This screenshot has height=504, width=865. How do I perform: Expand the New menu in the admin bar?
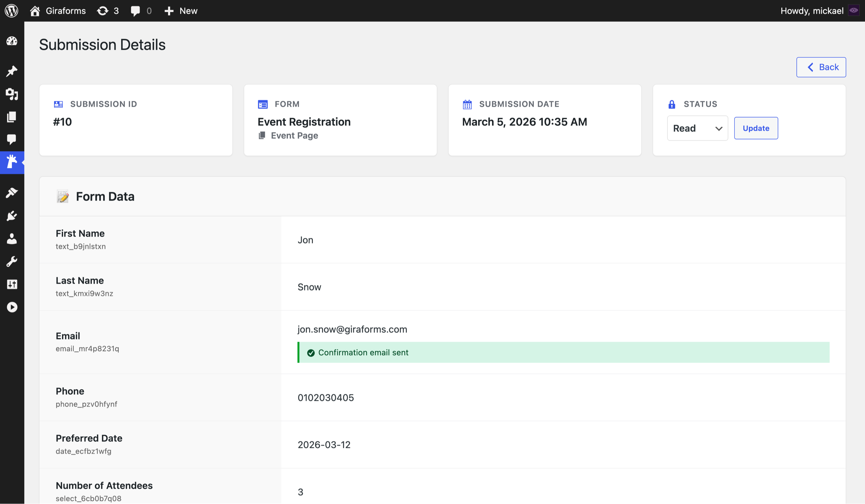[181, 10]
